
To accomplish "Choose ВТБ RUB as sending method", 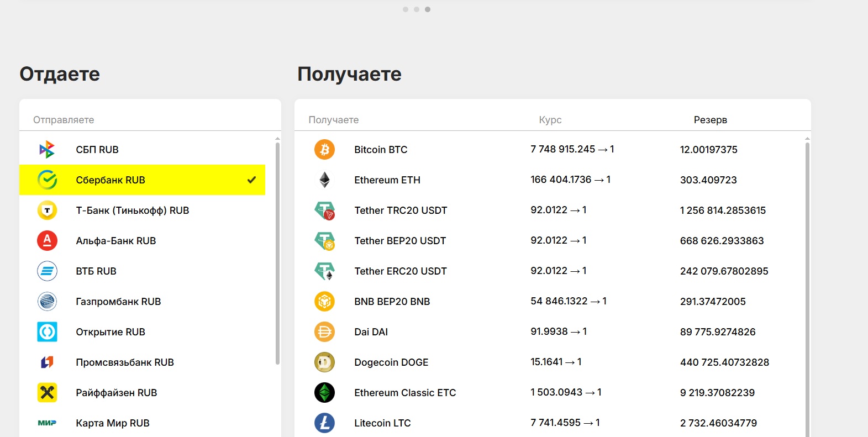I will (96, 271).
